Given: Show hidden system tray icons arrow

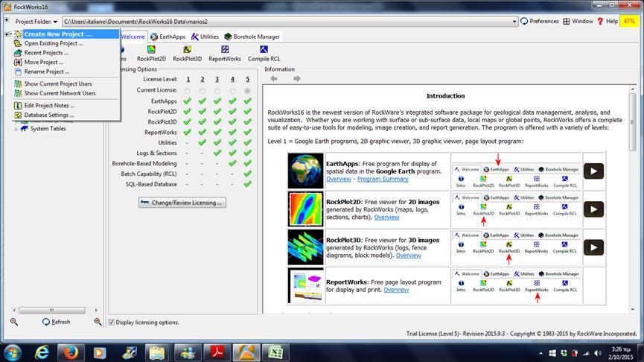Looking at the screenshot, I should coord(541,353).
